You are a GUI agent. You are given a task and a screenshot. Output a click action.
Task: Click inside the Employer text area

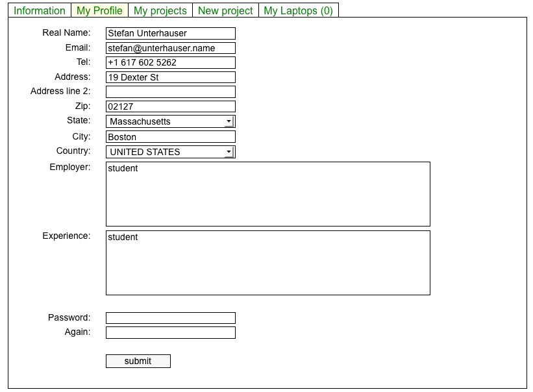click(x=267, y=194)
